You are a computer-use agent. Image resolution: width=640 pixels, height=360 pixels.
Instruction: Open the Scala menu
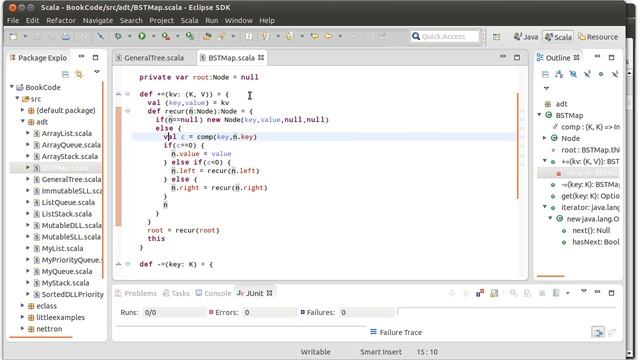point(189,20)
